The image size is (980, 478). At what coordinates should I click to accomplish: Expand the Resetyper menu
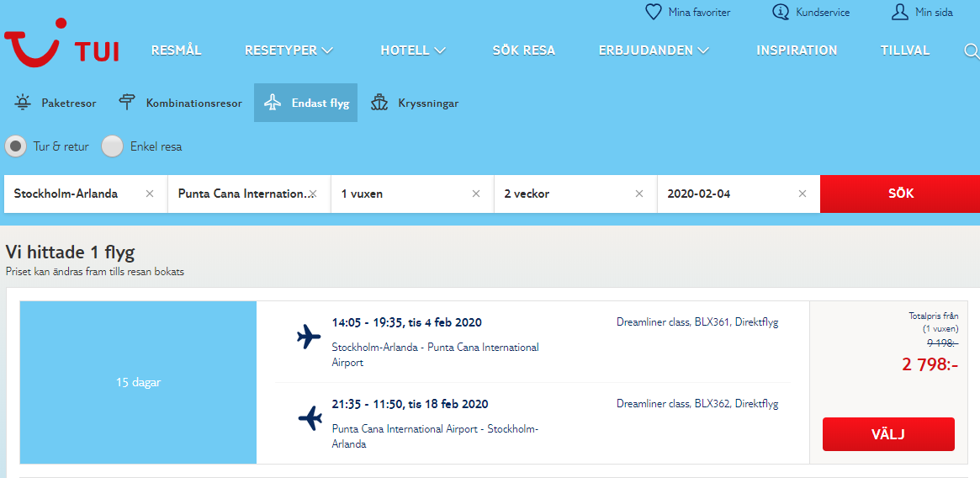pyautogui.click(x=289, y=50)
